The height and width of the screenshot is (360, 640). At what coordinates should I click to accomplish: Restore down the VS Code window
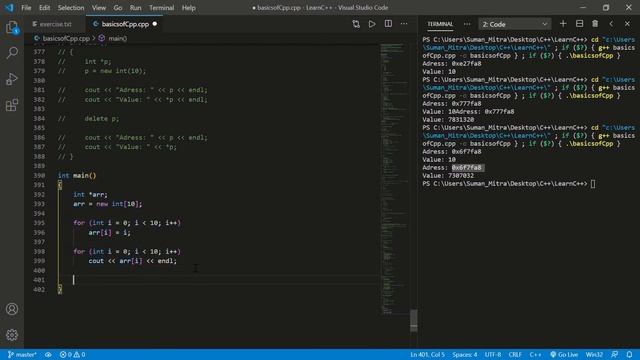point(606,8)
